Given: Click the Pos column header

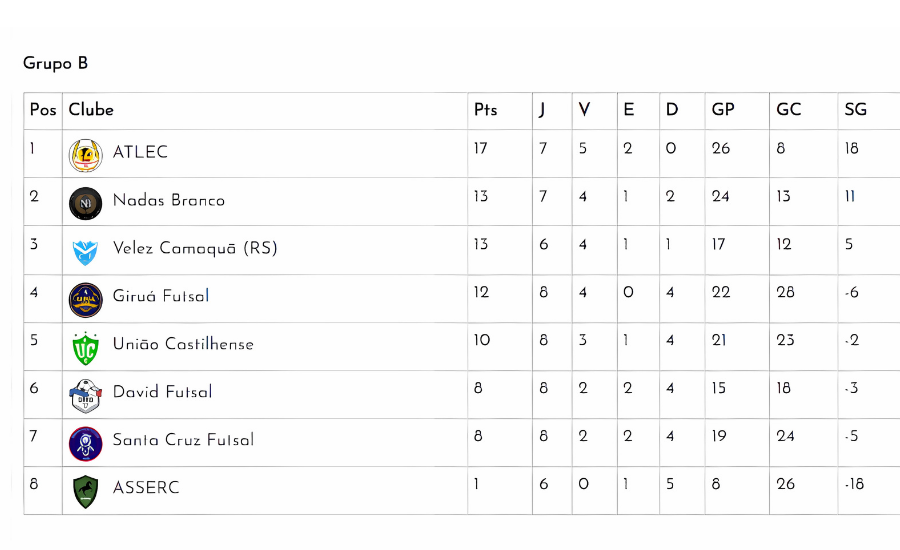Looking at the screenshot, I should pyautogui.click(x=43, y=110).
